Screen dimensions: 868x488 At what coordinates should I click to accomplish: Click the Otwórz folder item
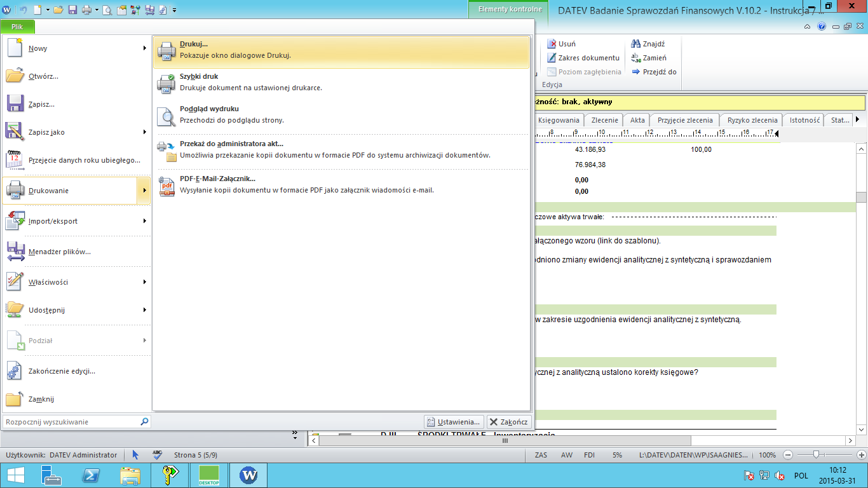click(76, 76)
